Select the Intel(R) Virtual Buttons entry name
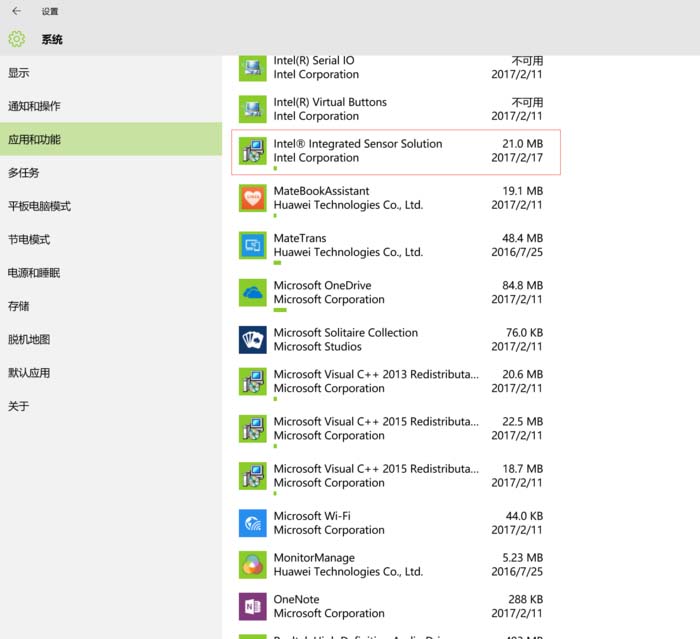700x639 pixels. pyautogui.click(x=330, y=102)
